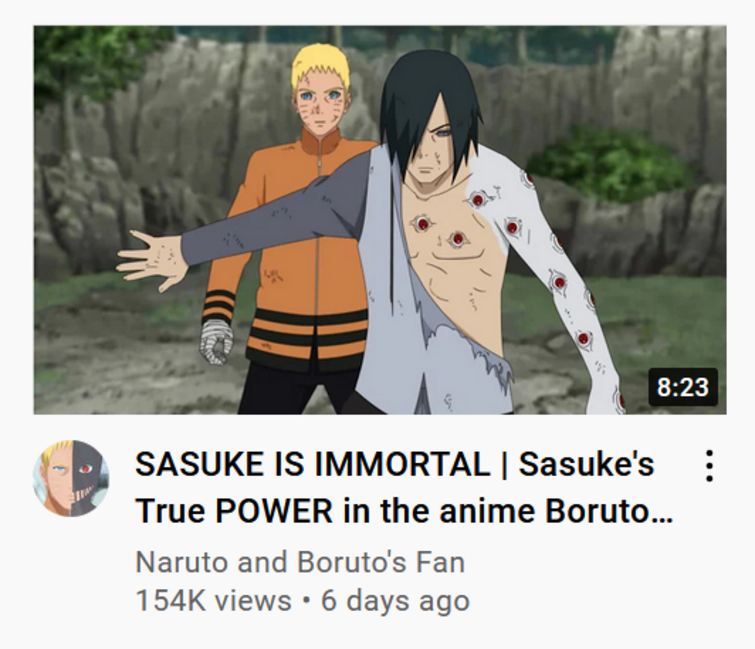Click the 154K views text
This screenshot has width=755, height=649.
213,600
